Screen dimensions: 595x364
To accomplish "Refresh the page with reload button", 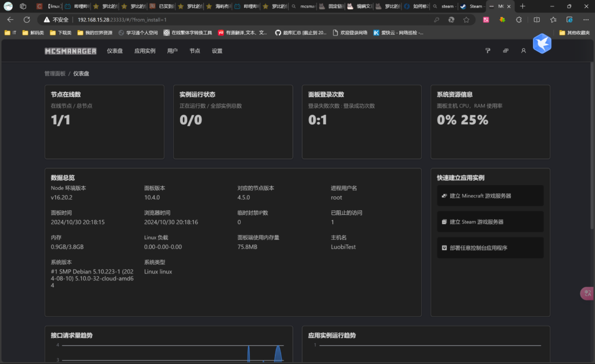I will pos(27,20).
